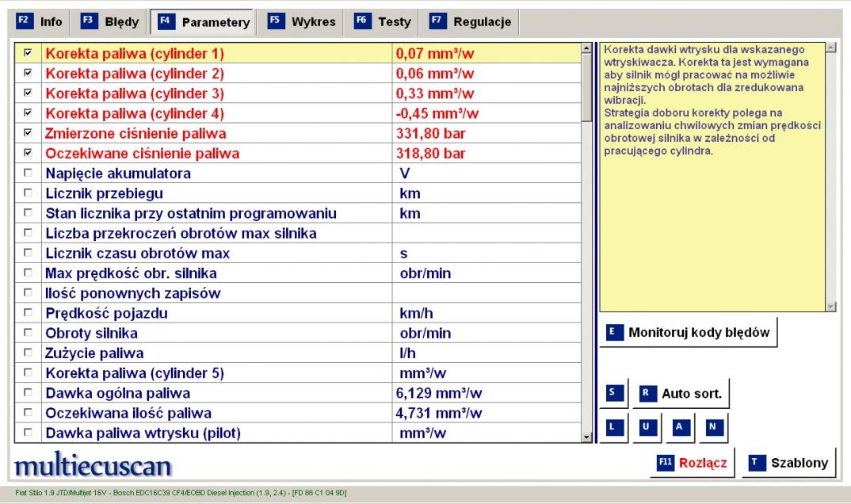Screen dimensions: 851x504
Task: Open the Regulacje tab
Action: (471, 21)
